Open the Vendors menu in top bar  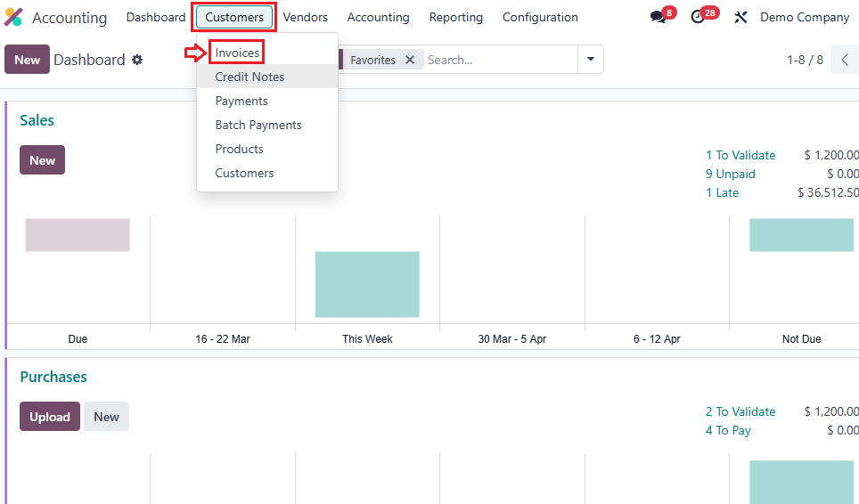[306, 17]
